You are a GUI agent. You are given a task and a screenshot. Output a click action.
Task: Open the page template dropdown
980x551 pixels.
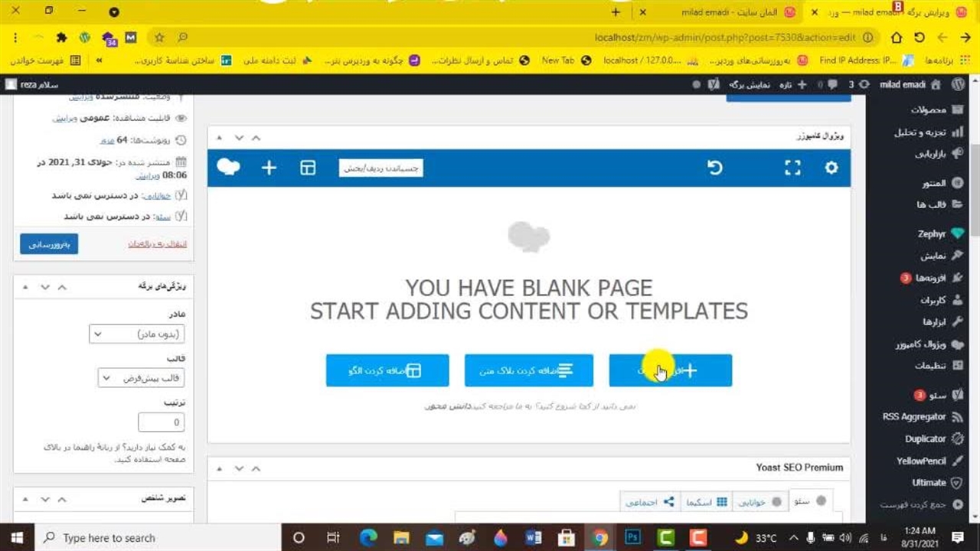(x=141, y=378)
